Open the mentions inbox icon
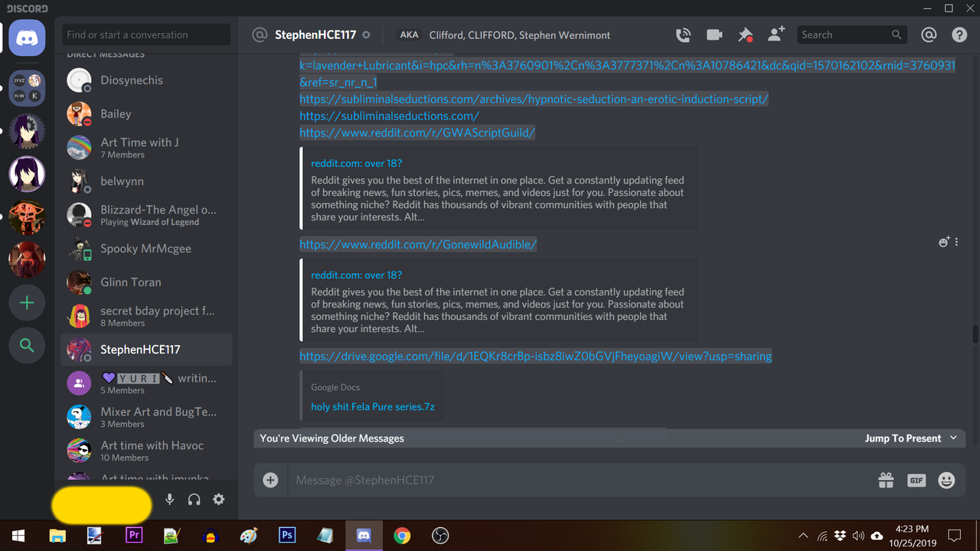980x551 pixels. [x=929, y=34]
